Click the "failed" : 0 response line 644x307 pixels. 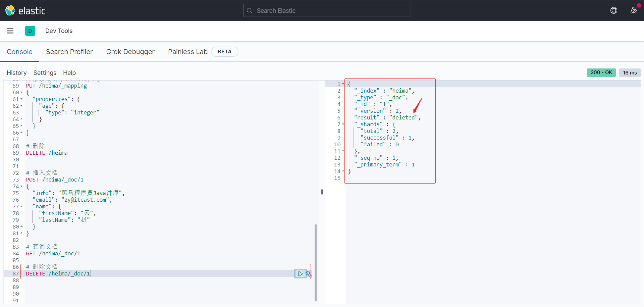click(x=380, y=145)
